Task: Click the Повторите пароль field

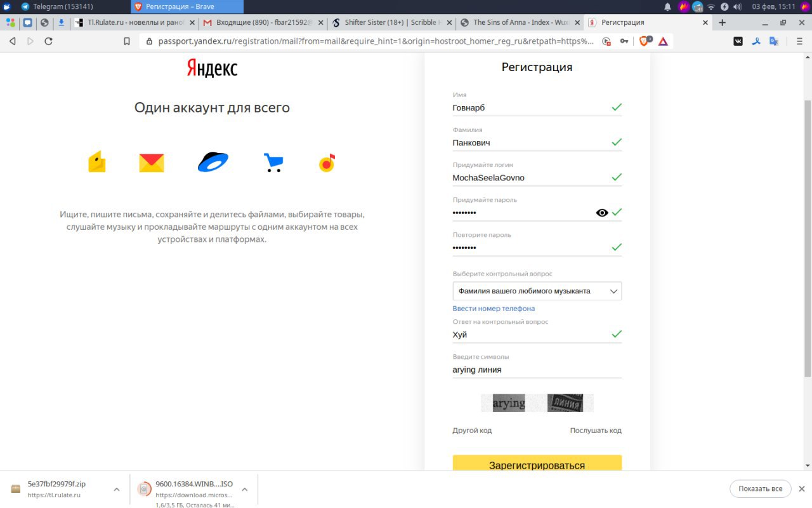Action: tap(537, 248)
